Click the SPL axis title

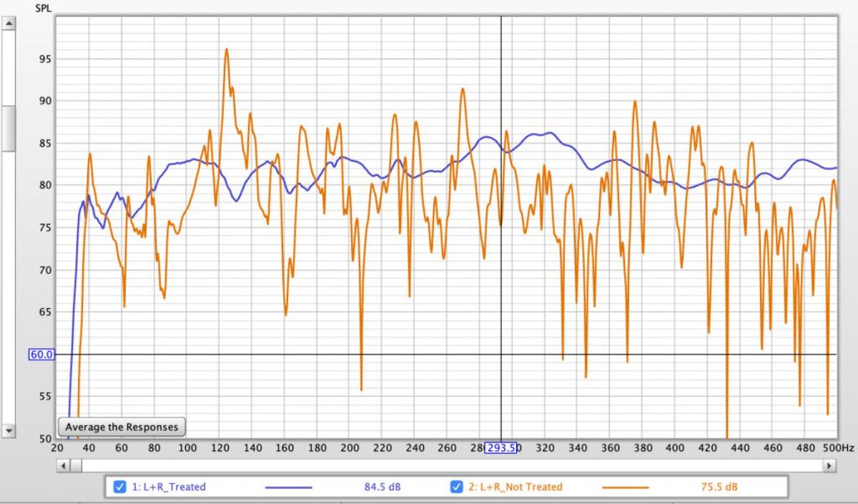pyautogui.click(x=44, y=9)
